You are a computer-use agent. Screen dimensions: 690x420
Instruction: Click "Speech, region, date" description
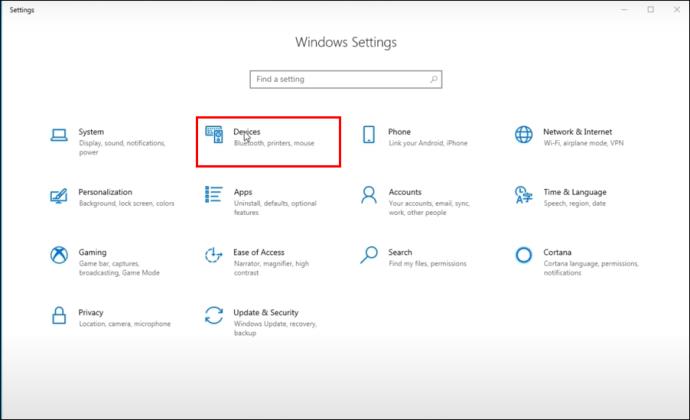point(574,203)
